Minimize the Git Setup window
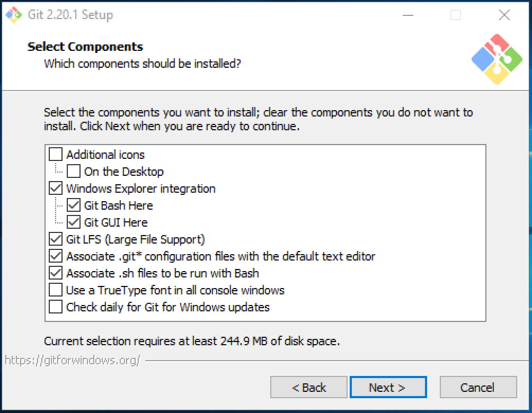 point(408,15)
